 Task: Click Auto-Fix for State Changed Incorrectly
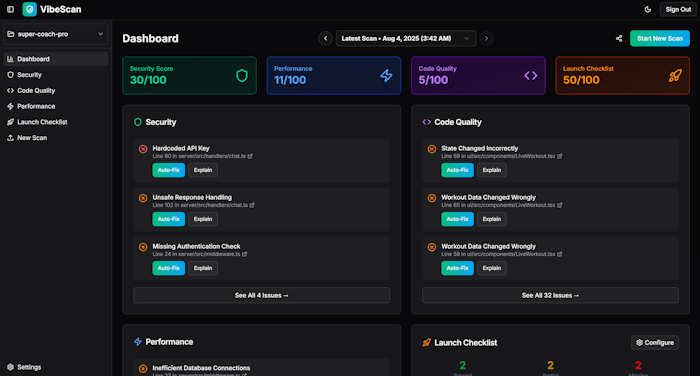(457, 170)
